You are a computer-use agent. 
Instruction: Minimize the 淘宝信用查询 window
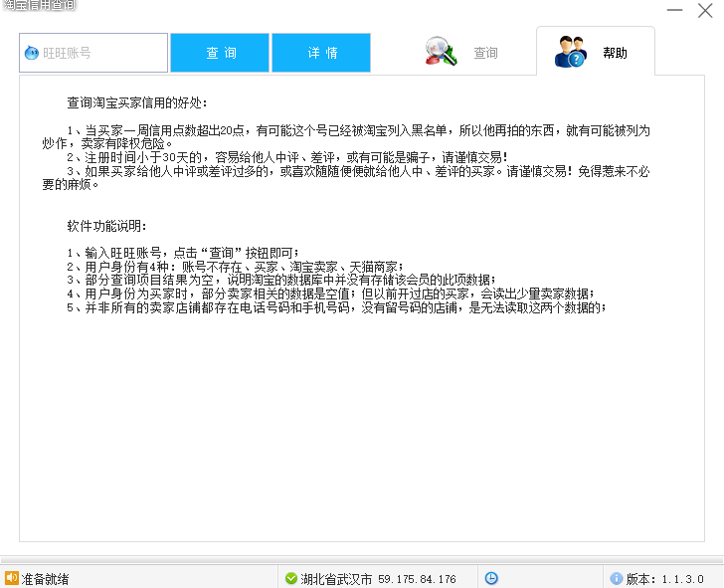pos(674,10)
